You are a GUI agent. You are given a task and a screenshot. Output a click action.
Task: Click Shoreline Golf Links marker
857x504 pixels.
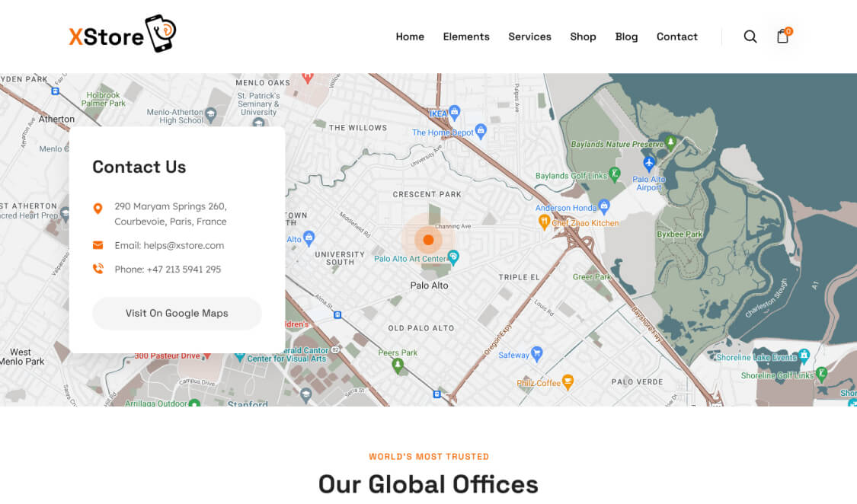coord(821,374)
